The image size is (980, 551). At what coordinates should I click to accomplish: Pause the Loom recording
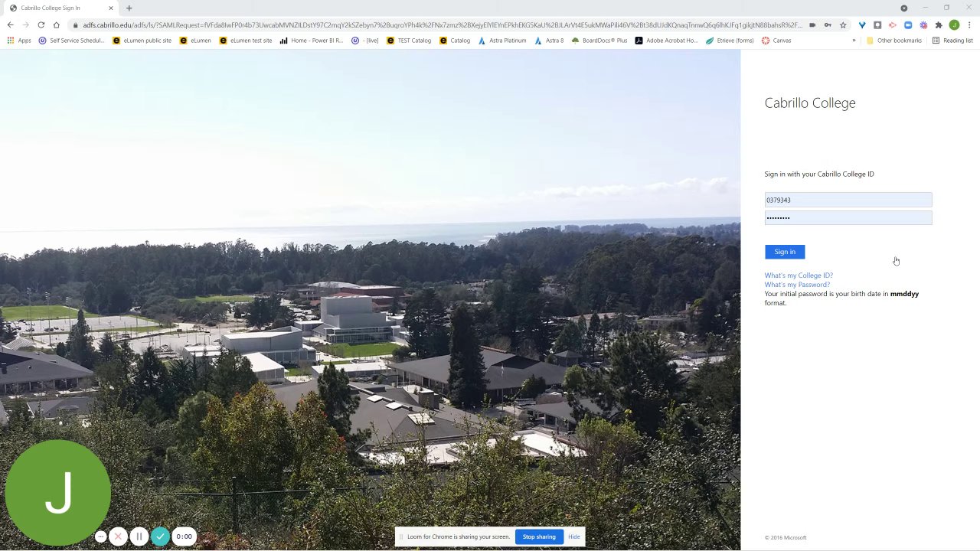[x=139, y=536]
